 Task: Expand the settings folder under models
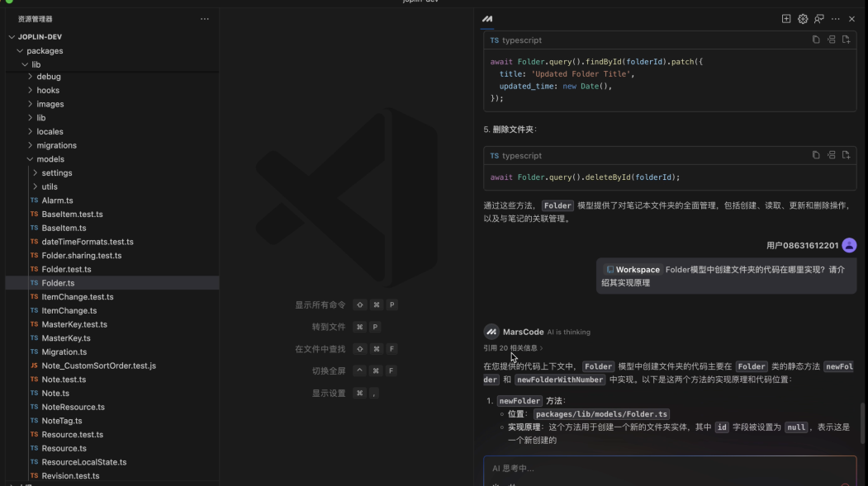click(x=36, y=173)
